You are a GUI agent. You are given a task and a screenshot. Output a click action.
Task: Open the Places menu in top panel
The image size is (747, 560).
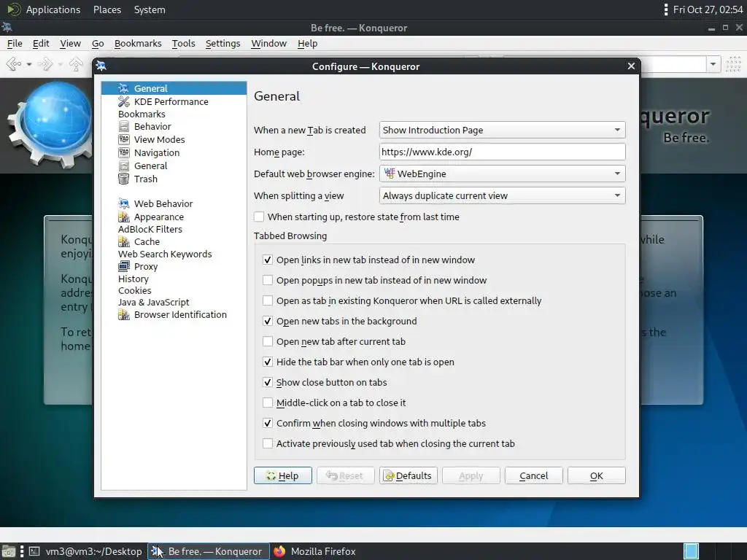click(x=107, y=9)
